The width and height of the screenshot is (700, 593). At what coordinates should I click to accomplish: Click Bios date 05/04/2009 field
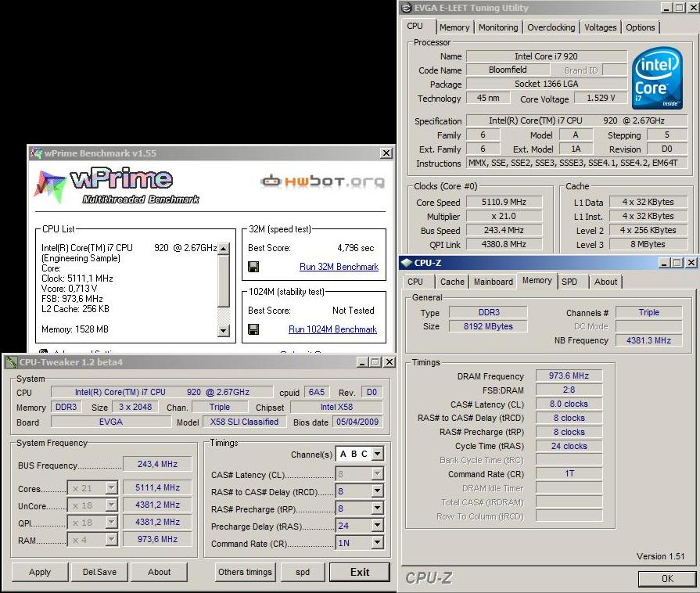coord(357,422)
